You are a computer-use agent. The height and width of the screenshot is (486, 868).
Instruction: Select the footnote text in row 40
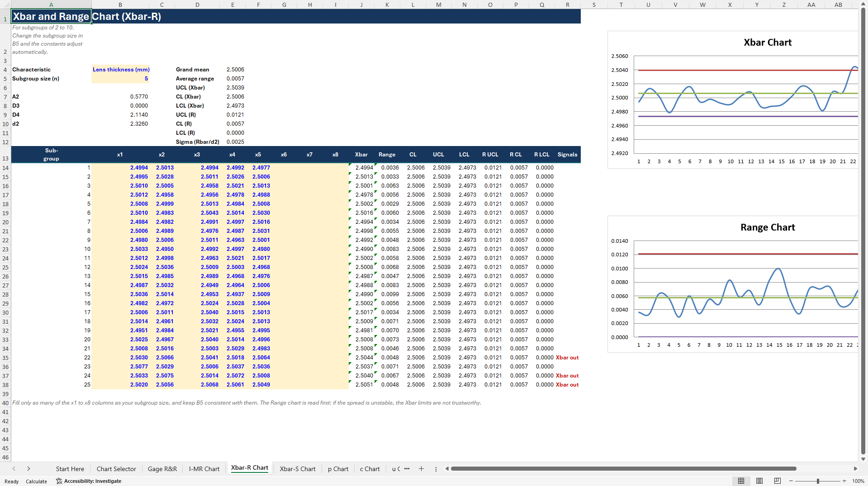[x=247, y=403]
